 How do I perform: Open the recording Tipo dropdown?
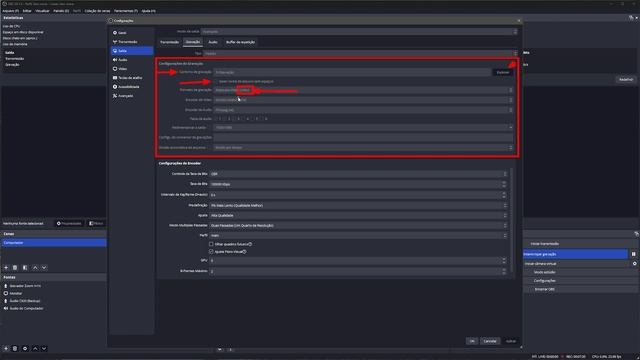[361, 53]
